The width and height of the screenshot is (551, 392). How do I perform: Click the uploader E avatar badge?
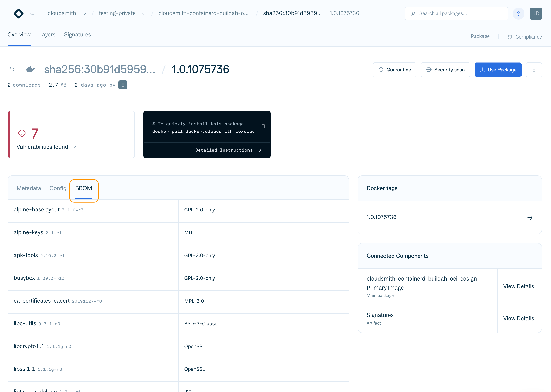coord(123,85)
